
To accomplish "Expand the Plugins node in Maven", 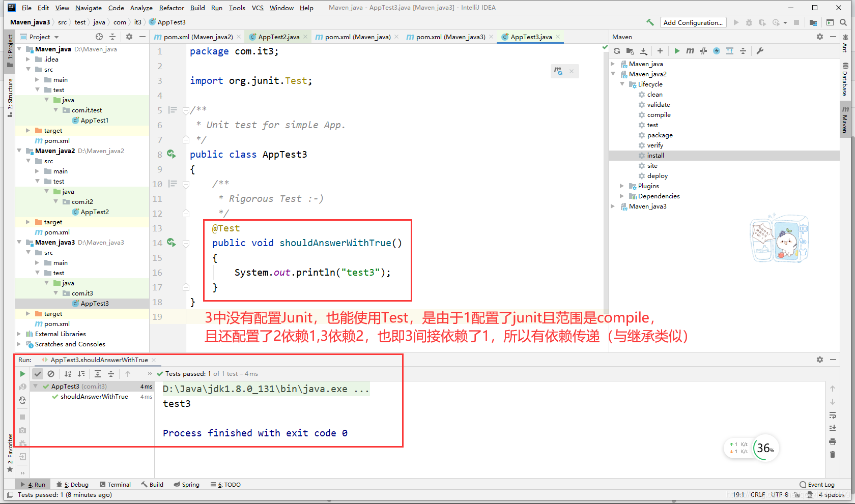I will coord(622,186).
